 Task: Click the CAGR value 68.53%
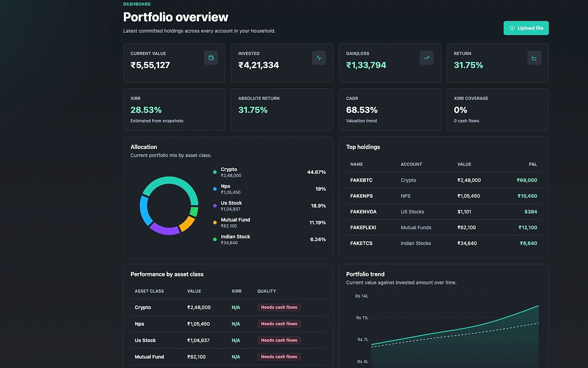tap(362, 110)
